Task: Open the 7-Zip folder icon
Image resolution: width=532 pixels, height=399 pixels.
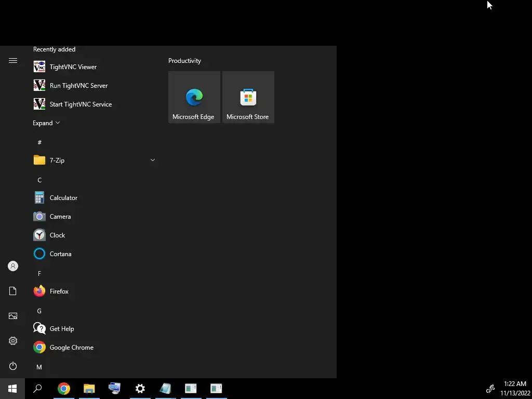Action: click(39, 160)
